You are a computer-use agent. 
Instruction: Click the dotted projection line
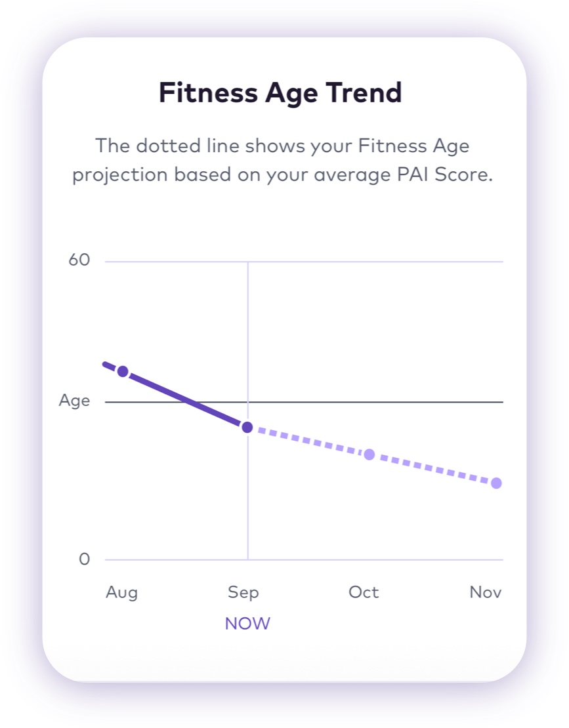(x=308, y=441)
